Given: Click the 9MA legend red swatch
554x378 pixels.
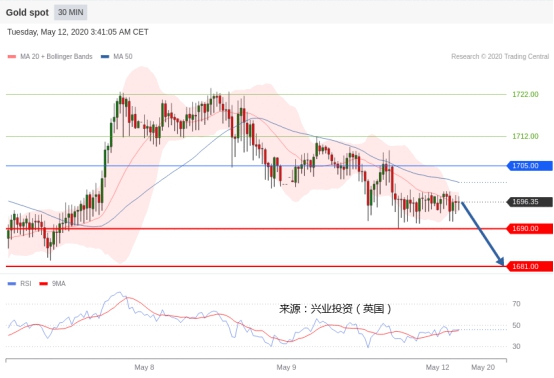Looking at the screenshot, I should pyautogui.click(x=43, y=284).
